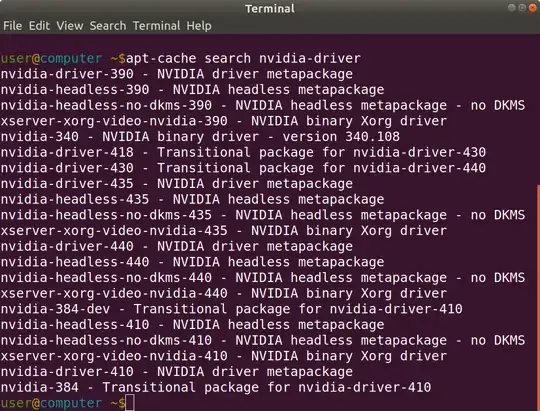Open the Search menu
This screenshot has height=411, width=540.
pyautogui.click(x=108, y=26)
